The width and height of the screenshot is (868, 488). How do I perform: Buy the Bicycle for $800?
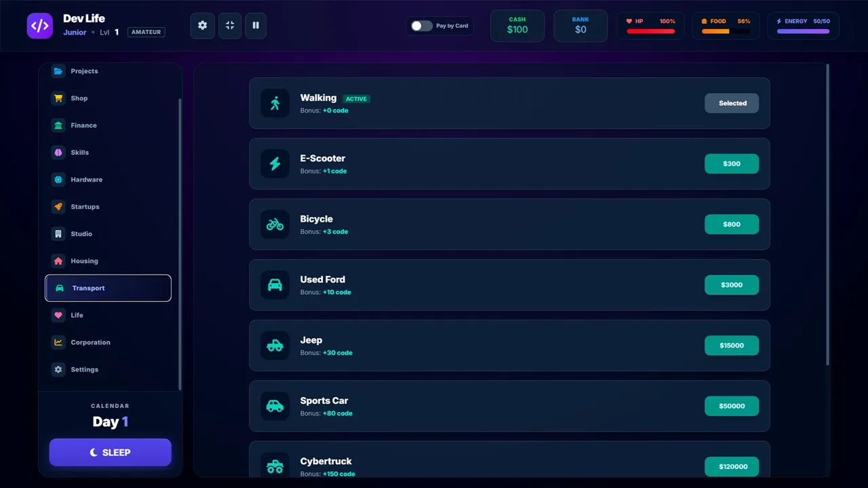pyautogui.click(x=732, y=224)
